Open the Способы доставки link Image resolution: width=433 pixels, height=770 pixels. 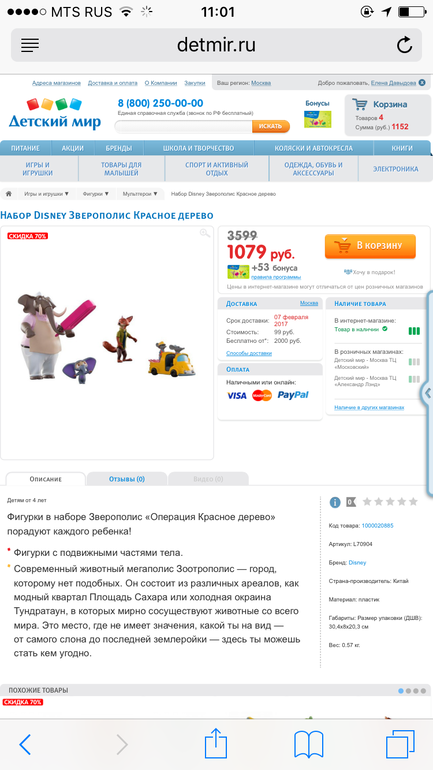(248, 353)
